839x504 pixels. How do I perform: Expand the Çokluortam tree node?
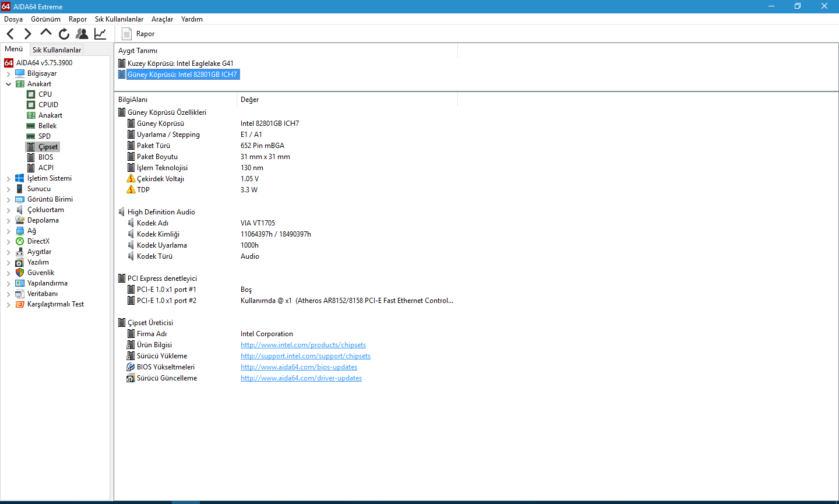(8, 210)
